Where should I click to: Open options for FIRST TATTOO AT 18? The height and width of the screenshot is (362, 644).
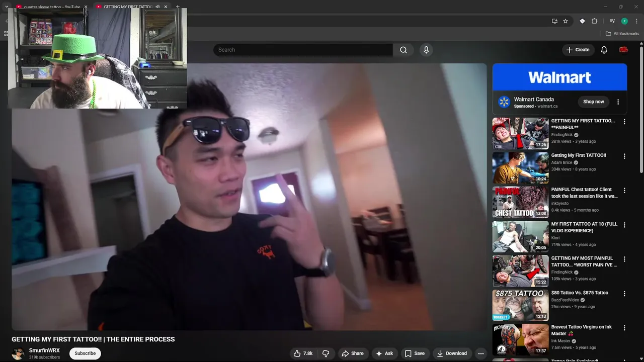[x=624, y=225]
